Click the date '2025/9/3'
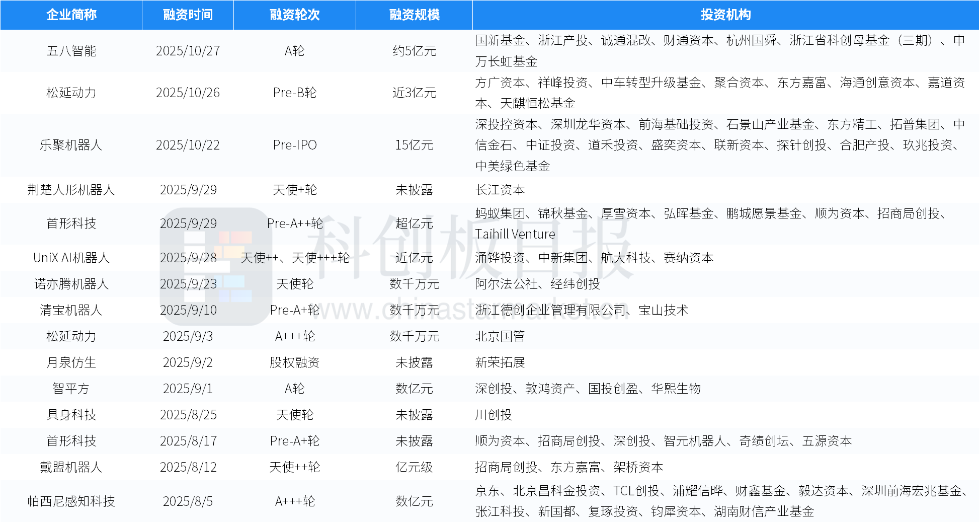Image resolution: width=980 pixels, height=523 pixels. coord(188,336)
